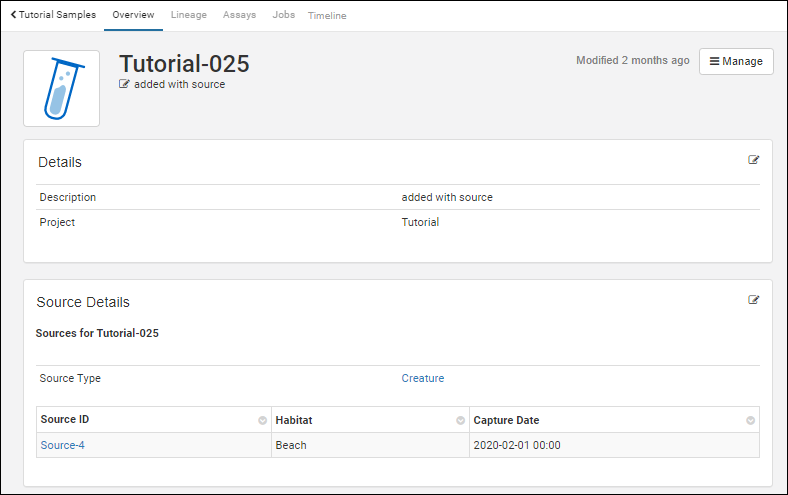Click the Tutorial-025 title heading

pyautogui.click(x=184, y=63)
